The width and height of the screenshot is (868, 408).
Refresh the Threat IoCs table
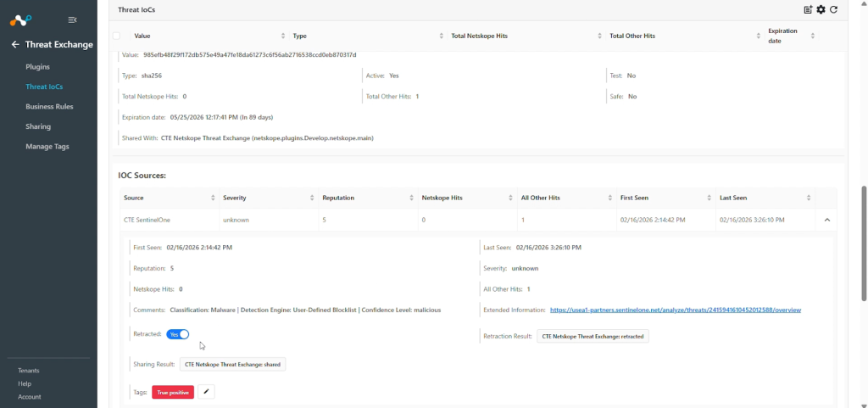point(834,9)
